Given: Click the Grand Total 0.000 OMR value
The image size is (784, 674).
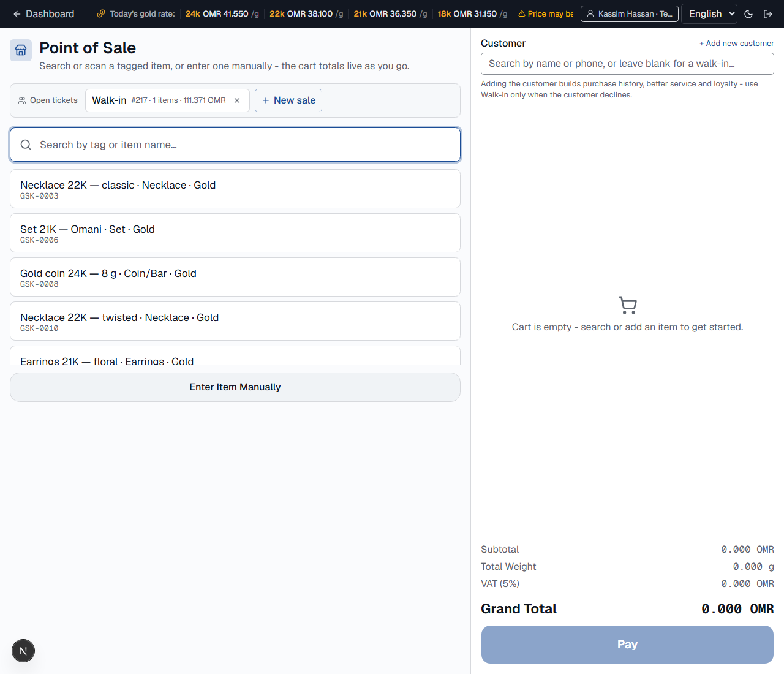Looking at the screenshot, I should 737,609.
